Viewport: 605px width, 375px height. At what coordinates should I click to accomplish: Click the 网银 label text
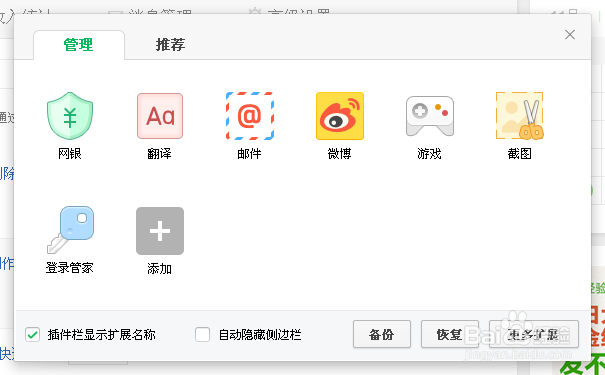point(70,154)
